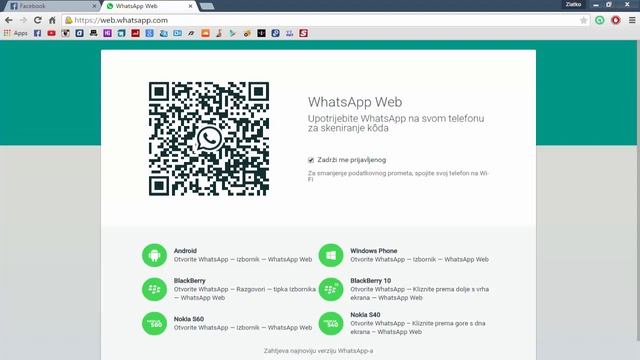Click the red circular extension icon

[616, 20]
